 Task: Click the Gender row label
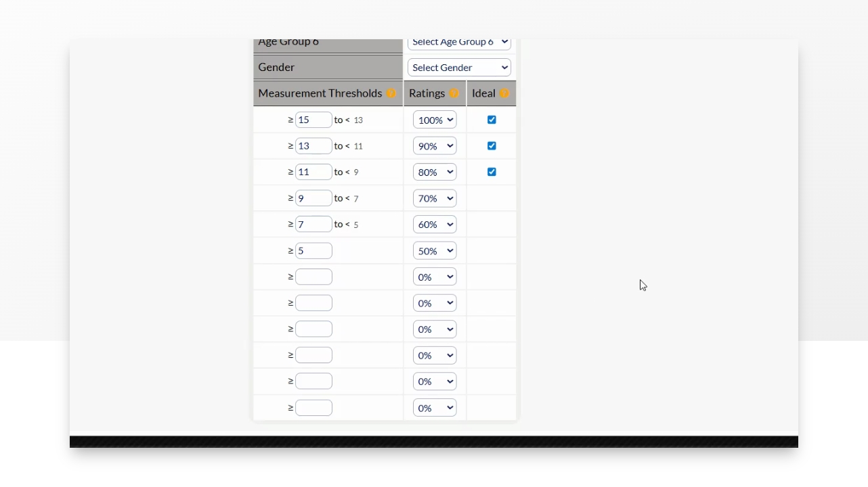(x=276, y=68)
